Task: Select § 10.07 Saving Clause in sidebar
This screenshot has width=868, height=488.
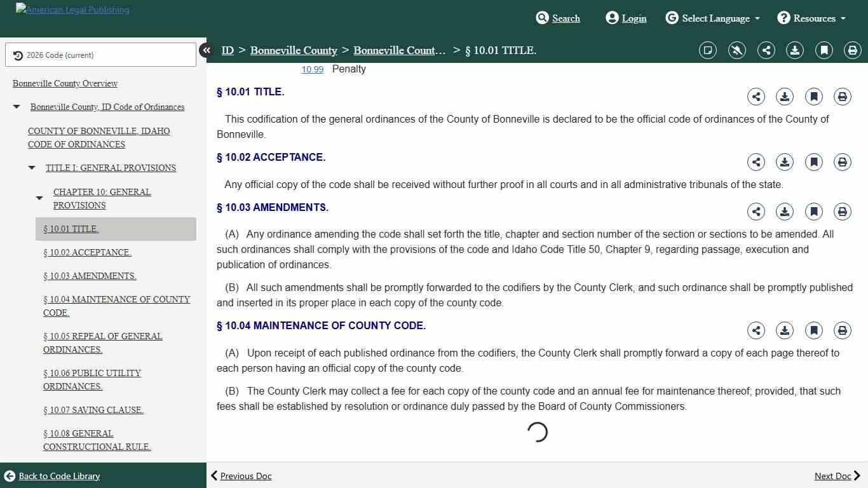Action: 93,410
